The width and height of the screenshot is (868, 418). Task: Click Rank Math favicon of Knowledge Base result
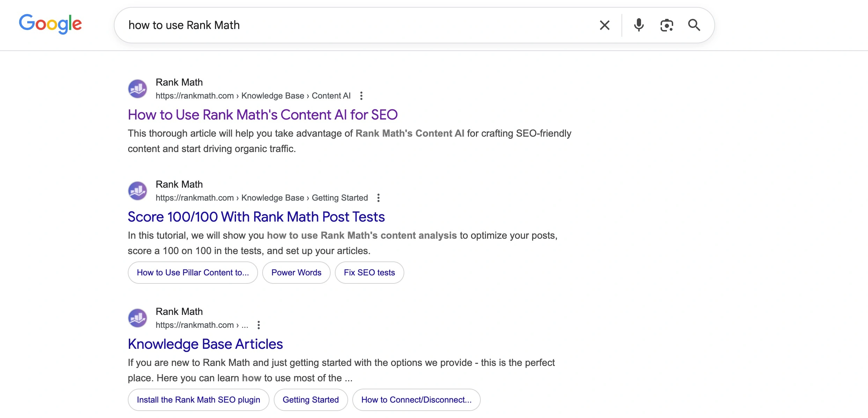138,318
